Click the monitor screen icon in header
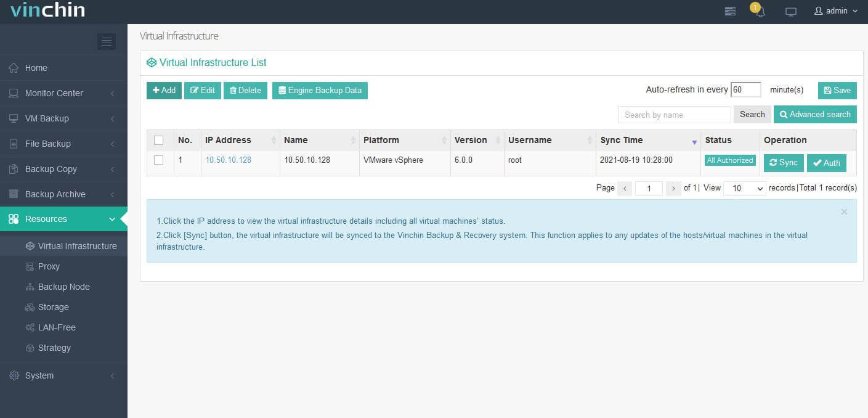This screenshot has height=418, width=868. click(791, 12)
